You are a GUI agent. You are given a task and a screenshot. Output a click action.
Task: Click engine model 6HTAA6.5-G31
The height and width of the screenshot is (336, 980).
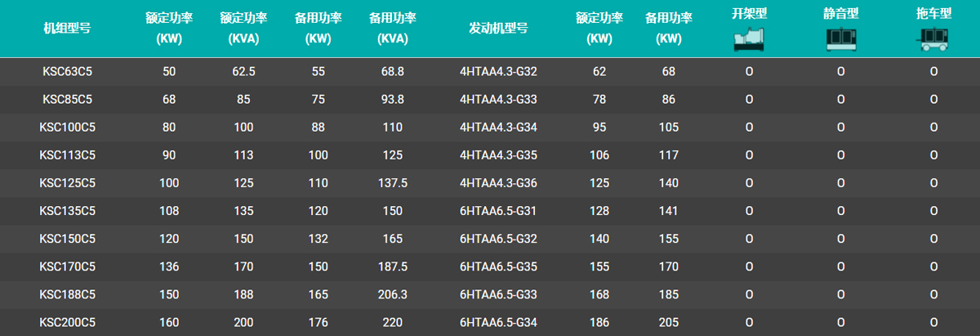498,211
